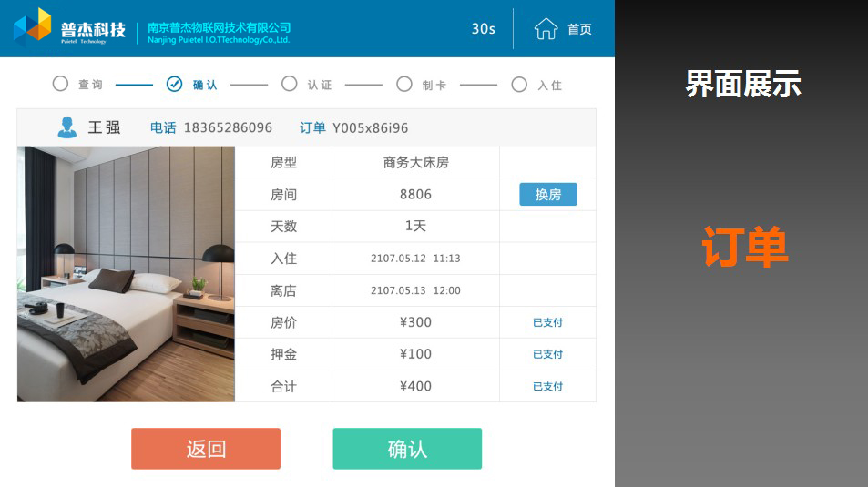868x487 pixels.
Task: Click the phone number 18365286096
Action: tap(228, 127)
